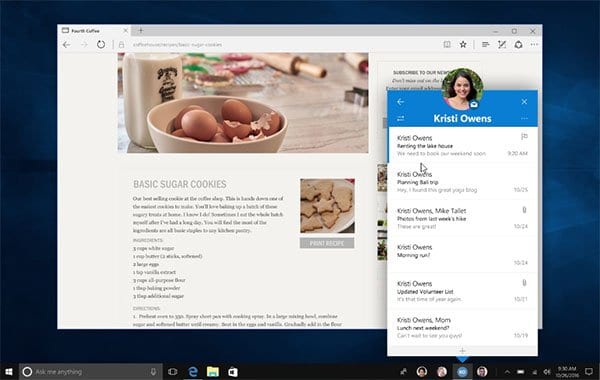The image size is (600, 380).
Task: Expand the system tray hidden icons chevron
Action: click(x=507, y=372)
